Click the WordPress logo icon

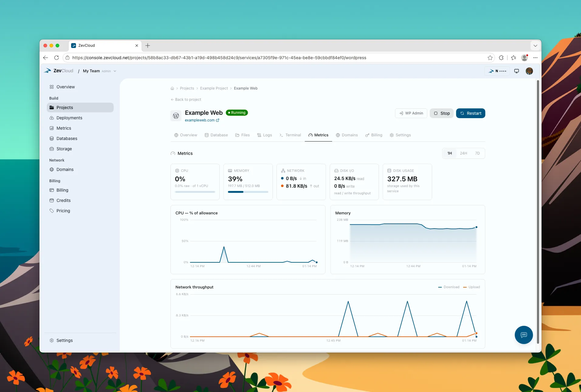point(176,116)
